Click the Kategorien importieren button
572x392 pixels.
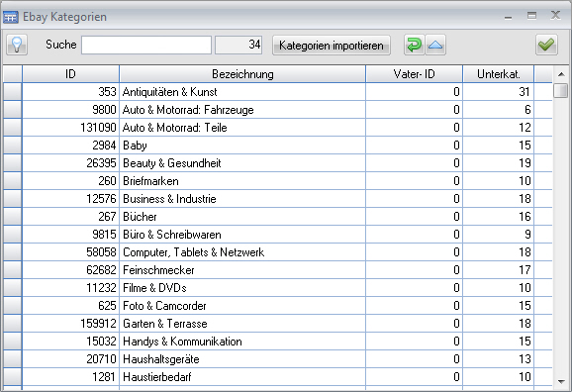[x=332, y=46]
